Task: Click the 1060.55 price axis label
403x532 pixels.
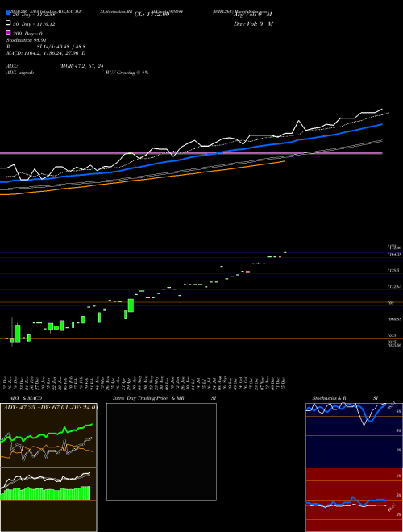Action: pyautogui.click(x=394, y=319)
